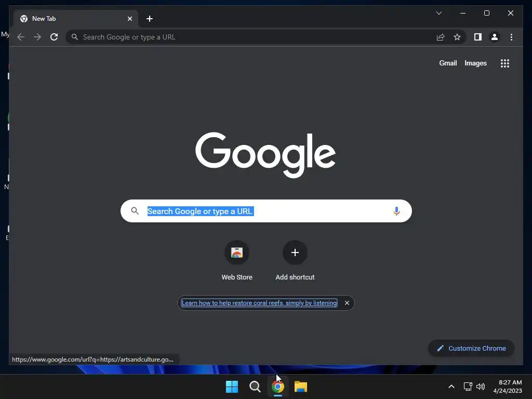Click the share page icon in address bar
Image resolution: width=532 pixels, height=399 pixels.
click(441, 37)
